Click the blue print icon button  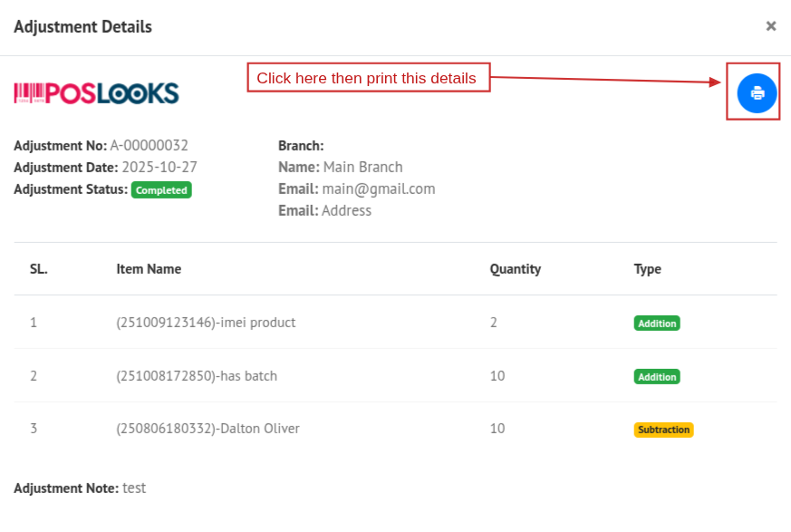757,92
